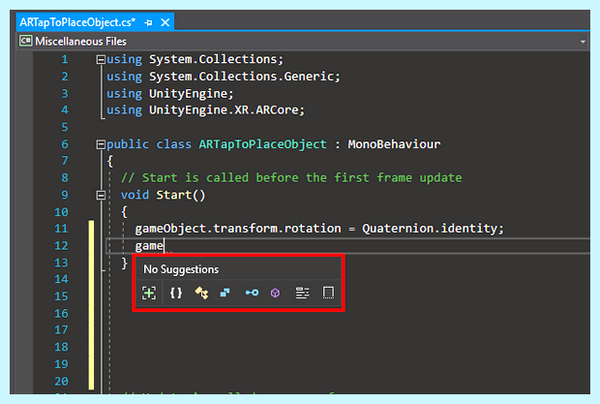Click the unimported namespaces expander icon
The height and width of the screenshot is (404, 600).
pyautogui.click(x=149, y=293)
